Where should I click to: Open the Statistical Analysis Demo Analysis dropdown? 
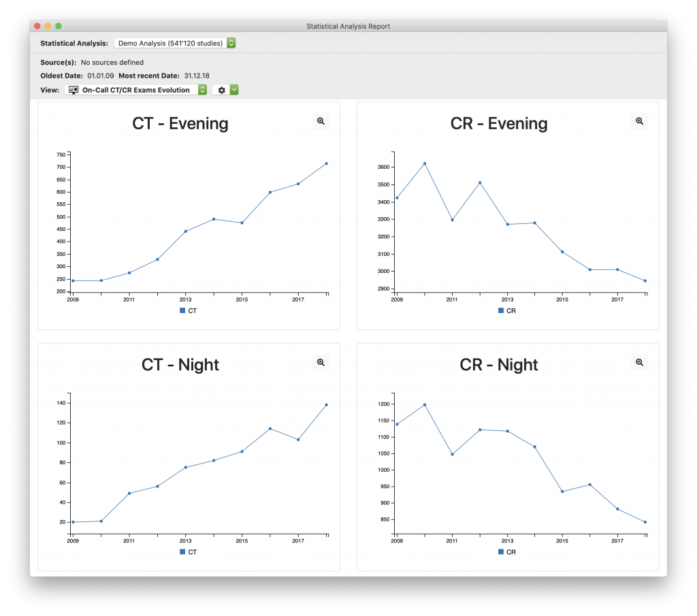pyautogui.click(x=175, y=43)
